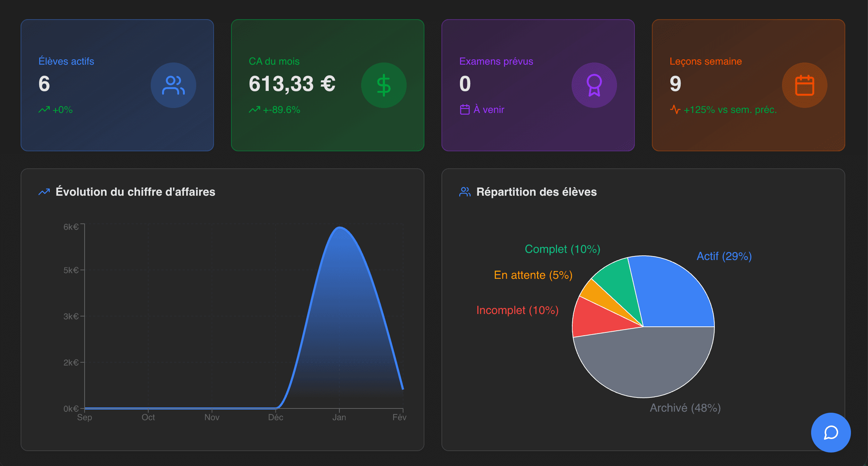Image resolution: width=868 pixels, height=466 pixels.
Task: Select the activity icon beside +125% vs sem. préc.
Action: pyautogui.click(x=676, y=110)
